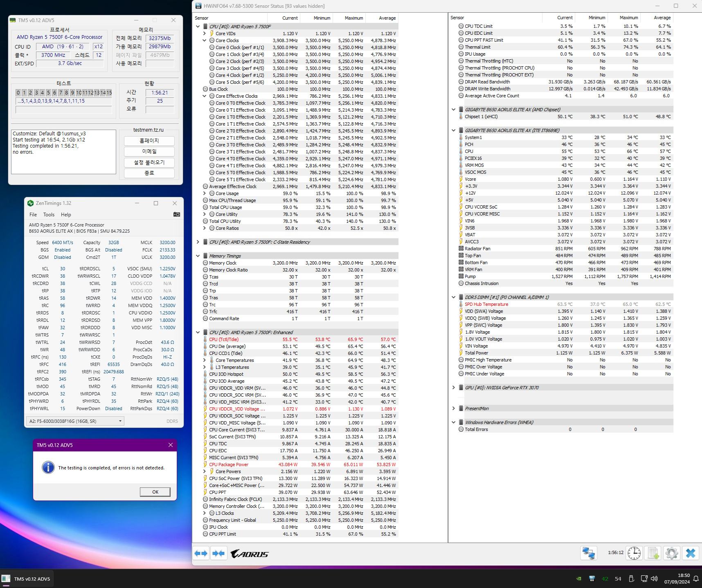This screenshot has height=588, width=702.
Task: Open the File menu in ZenTimings
Action: (33, 215)
